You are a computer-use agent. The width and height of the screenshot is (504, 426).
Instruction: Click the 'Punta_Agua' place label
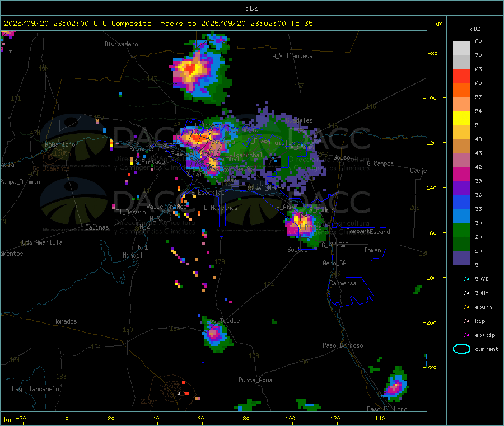pos(255,381)
